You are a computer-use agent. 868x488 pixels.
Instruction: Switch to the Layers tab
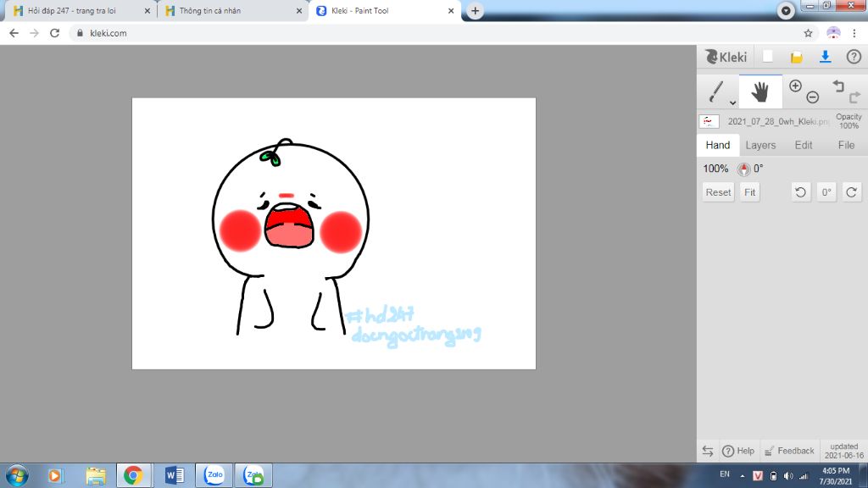point(760,145)
